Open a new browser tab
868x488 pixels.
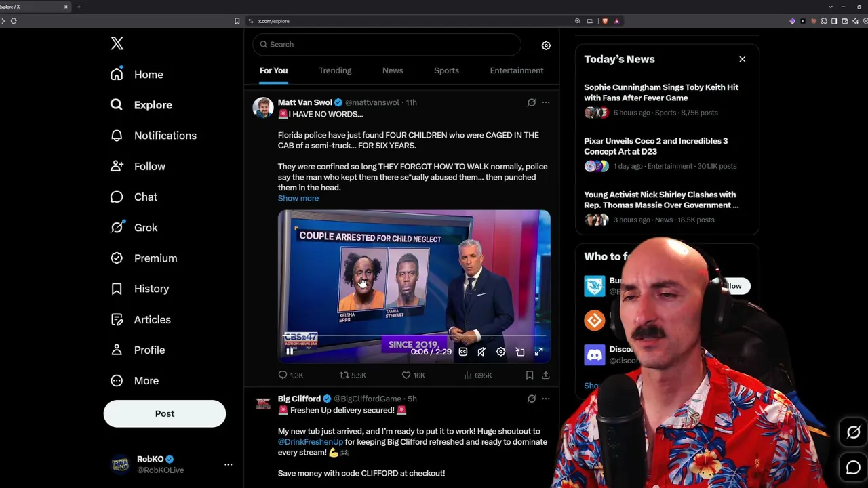79,7
